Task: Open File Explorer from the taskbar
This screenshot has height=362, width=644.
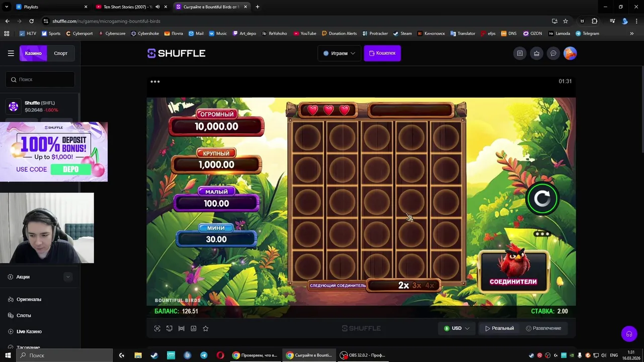Action: [138, 355]
